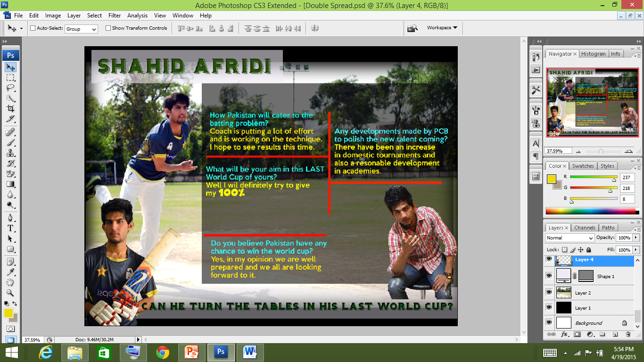
Task: Open the Layer menu
Action: click(74, 16)
